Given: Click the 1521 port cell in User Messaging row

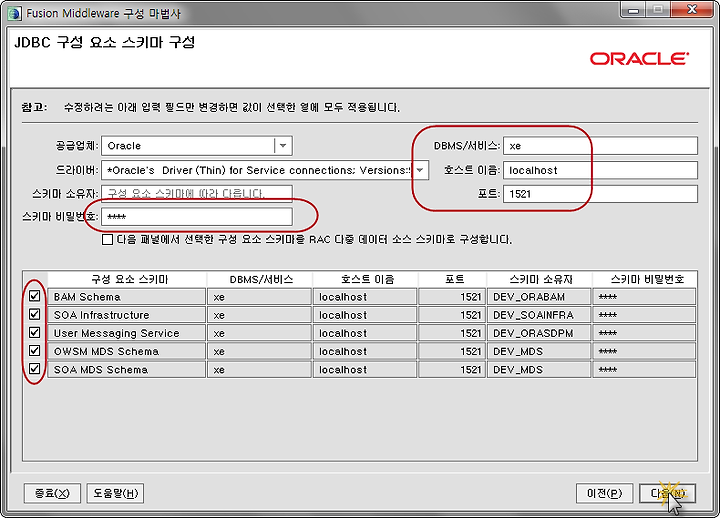Looking at the screenshot, I should click(x=452, y=333).
